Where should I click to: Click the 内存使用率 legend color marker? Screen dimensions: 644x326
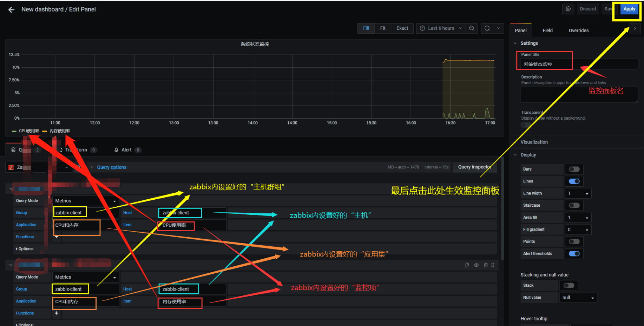(45, 131)
